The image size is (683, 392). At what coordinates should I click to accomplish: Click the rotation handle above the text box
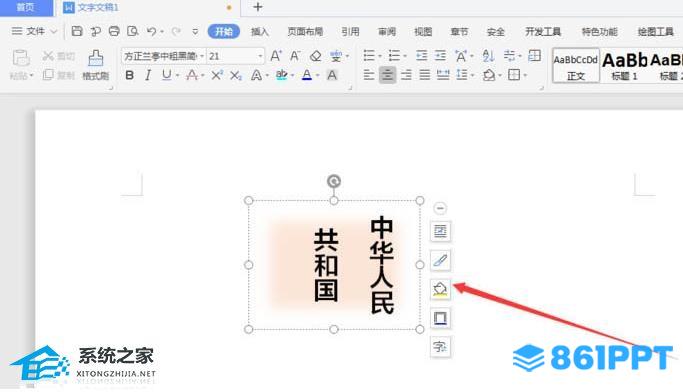pos(334,181)
